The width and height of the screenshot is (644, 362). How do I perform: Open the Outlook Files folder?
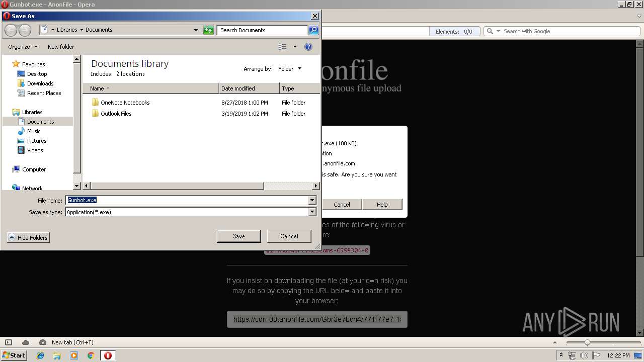116,114
